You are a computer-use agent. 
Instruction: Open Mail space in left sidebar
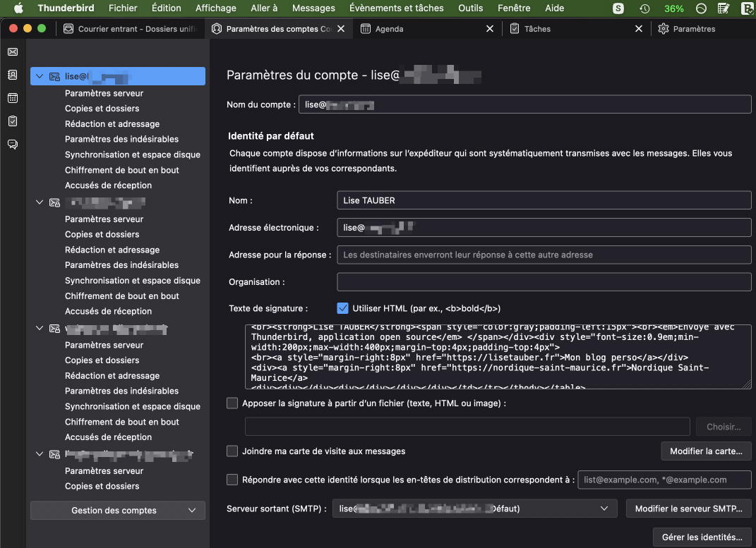click(x=13, y=52)
